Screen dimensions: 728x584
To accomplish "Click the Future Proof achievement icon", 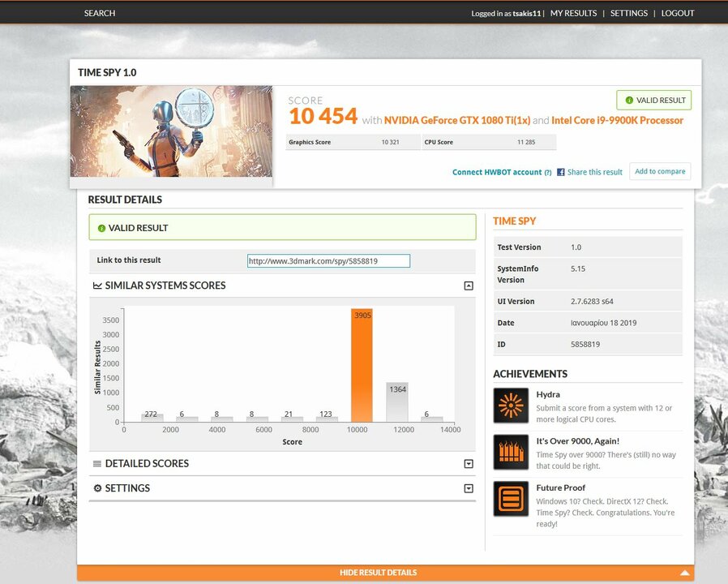I will pyautogui.click(x=511, y=499).
